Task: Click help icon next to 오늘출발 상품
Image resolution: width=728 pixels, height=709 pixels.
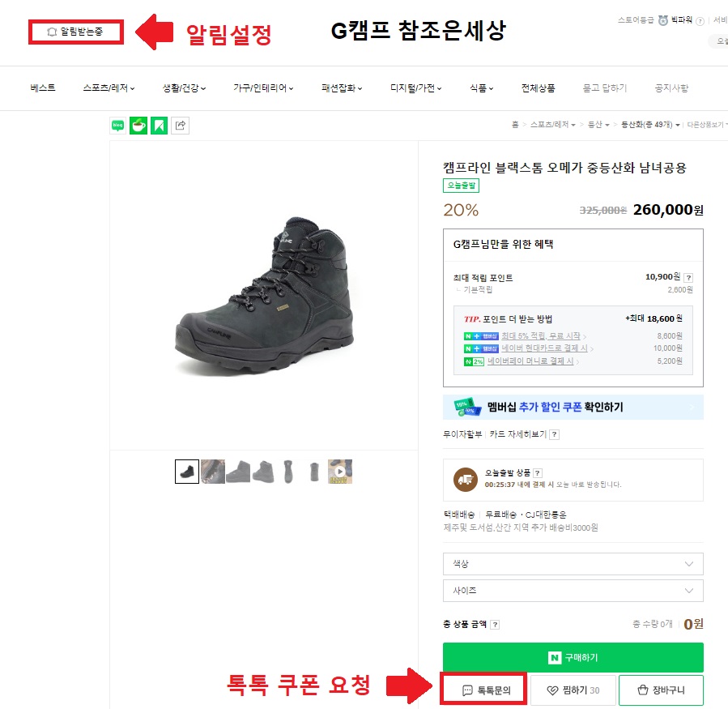Action: [x=538, y=473]
